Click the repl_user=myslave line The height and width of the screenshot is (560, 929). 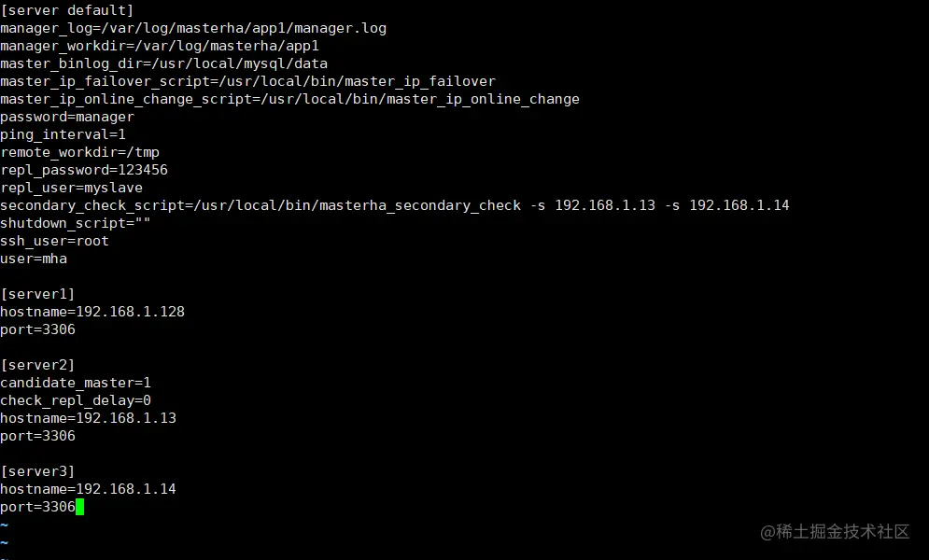click(71, 189)
